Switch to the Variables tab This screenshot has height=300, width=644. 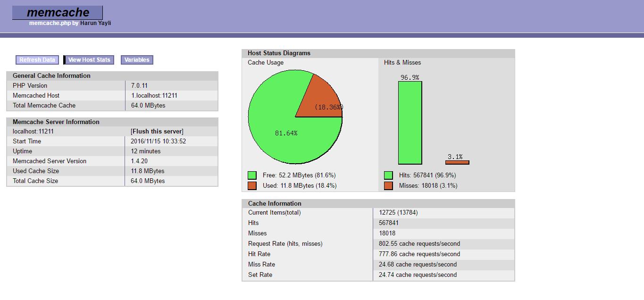[x=137, y=60]
